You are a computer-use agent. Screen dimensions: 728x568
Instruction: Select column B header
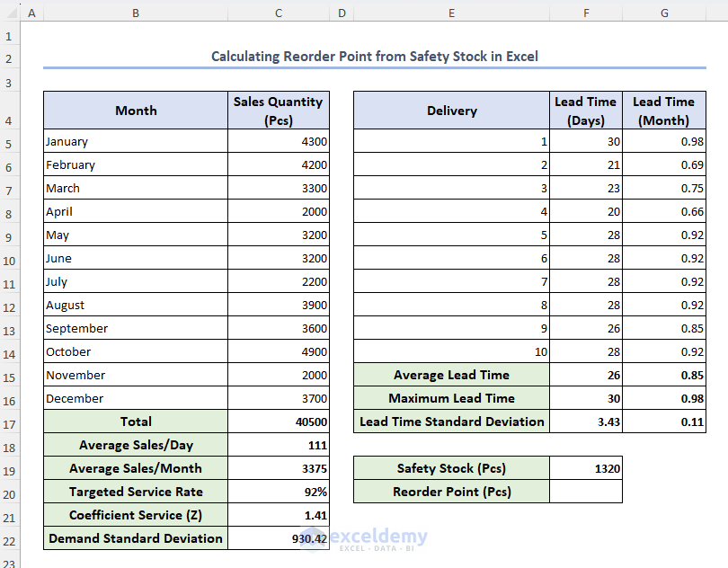click(136, 13)
